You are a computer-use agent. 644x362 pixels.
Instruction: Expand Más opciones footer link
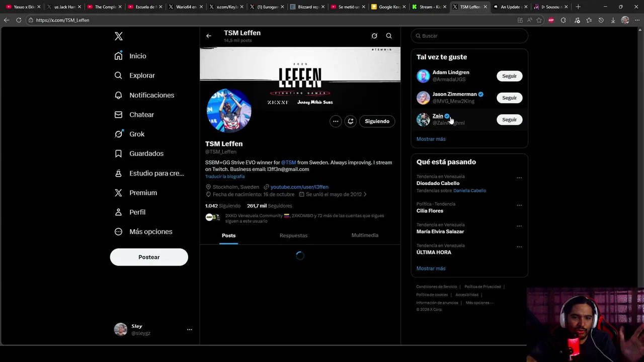(479, 303)
